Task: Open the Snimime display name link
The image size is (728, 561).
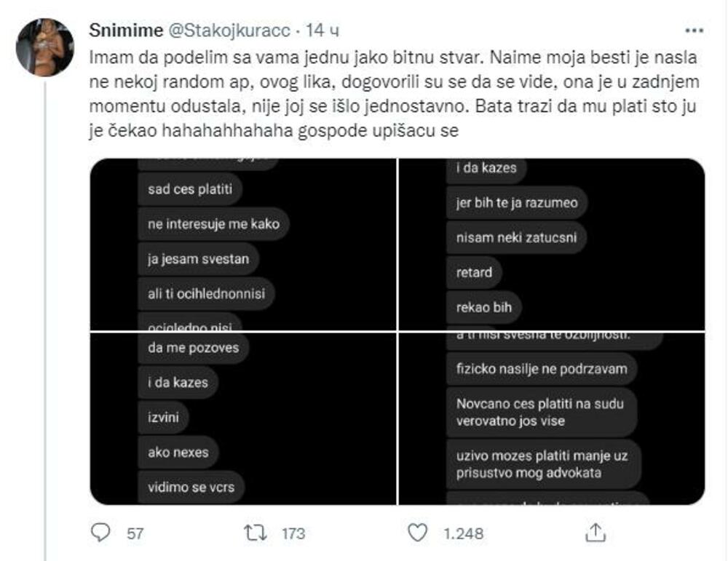Action: [x=127, y=31]
